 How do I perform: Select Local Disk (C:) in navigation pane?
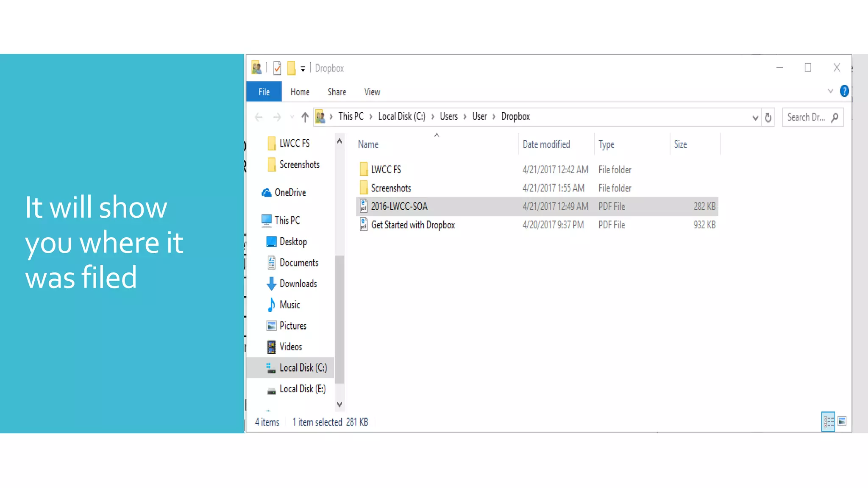(x=291, y=368)
